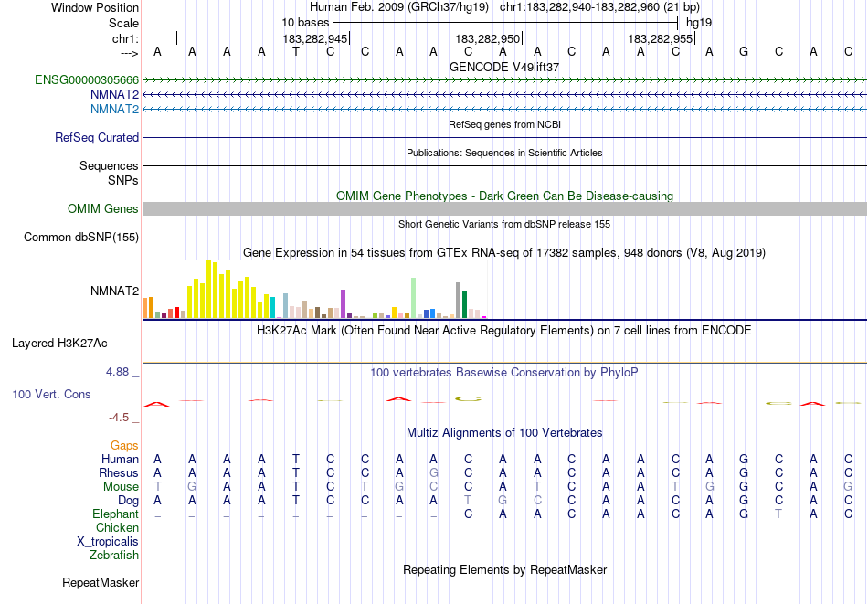The height and width of the screenshot is (604, 868).
Task: Click the RefSeq Curated track label
Action: [x=97, y=137]
